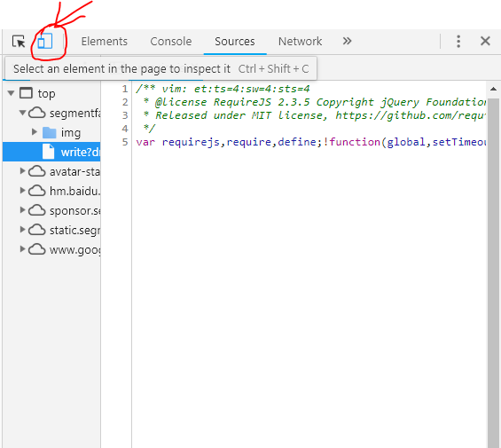Click the scrollbar up arrow

tap(493, 90)
